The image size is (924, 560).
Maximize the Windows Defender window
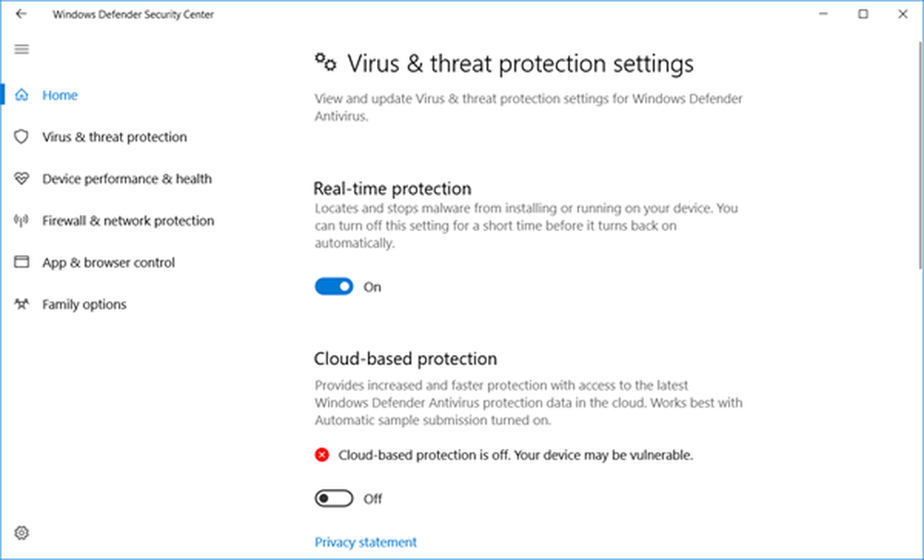pos(863,15)
